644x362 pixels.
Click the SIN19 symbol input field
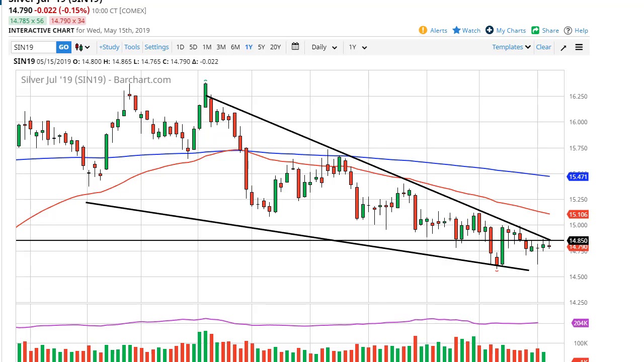tap(34, 47)
